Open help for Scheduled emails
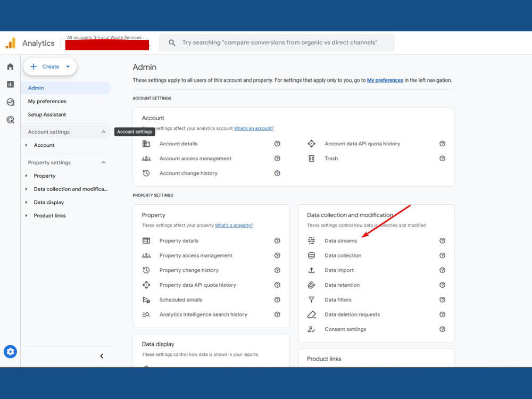Screen dimensions: 532x399 277,300
